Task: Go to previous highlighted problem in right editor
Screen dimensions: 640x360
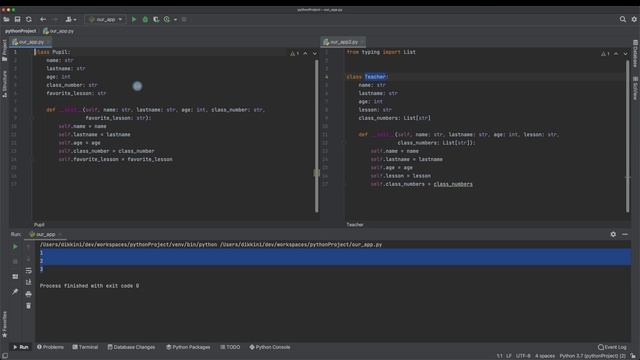Action: [x=616, y=53]
